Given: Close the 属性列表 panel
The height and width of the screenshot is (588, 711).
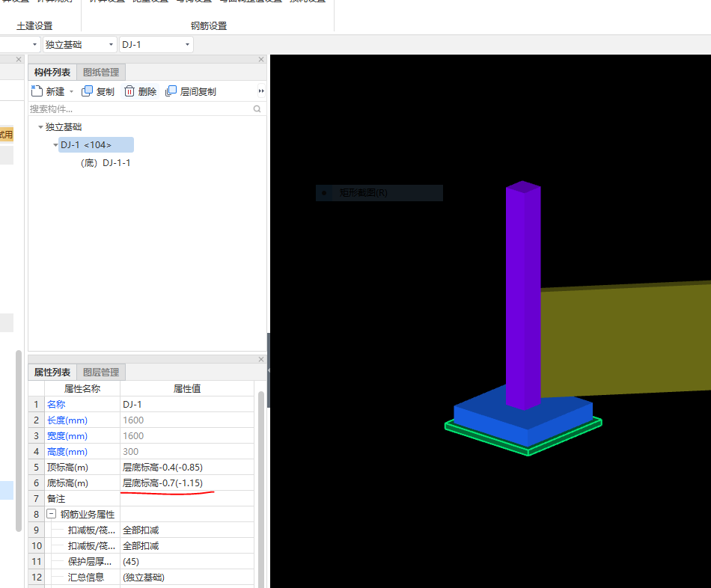Looking at the screenshot, I should tap(261, 359).
